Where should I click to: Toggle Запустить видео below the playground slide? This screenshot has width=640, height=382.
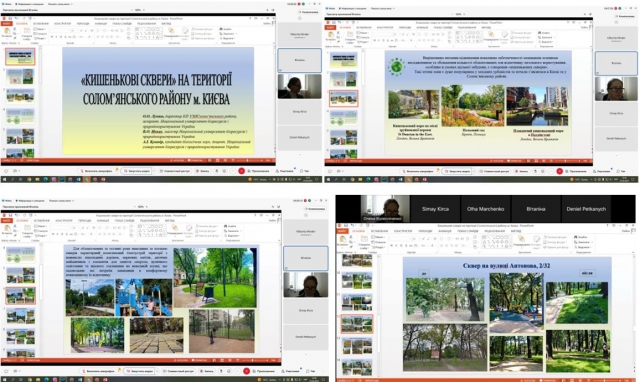(x=139, y=371)
